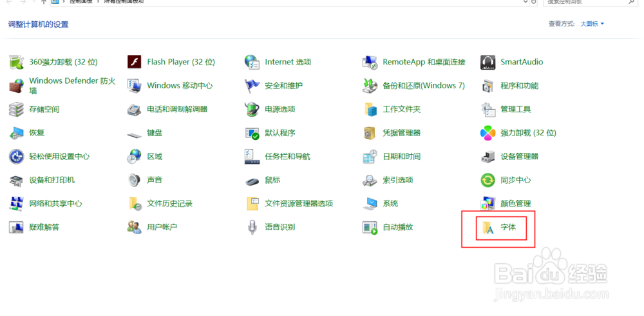Viewport: 644px width, 316px height.
Task: Open 备份和还原(Windows 7) icon
Action: [x=370, y=86]
